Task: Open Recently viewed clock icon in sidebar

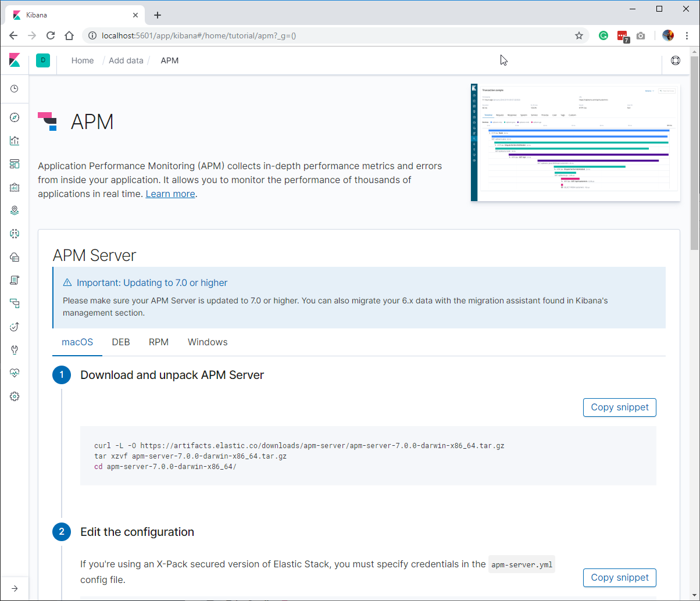Action: [x=15, y=89]
